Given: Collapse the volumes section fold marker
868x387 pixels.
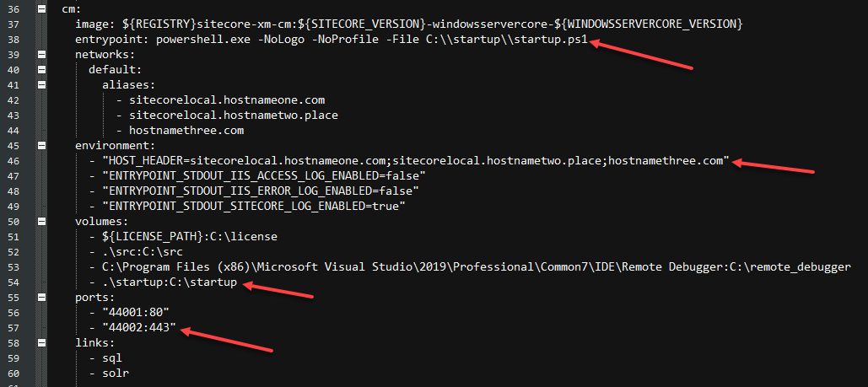Looking at the screenshot, I should click(41, 222).
